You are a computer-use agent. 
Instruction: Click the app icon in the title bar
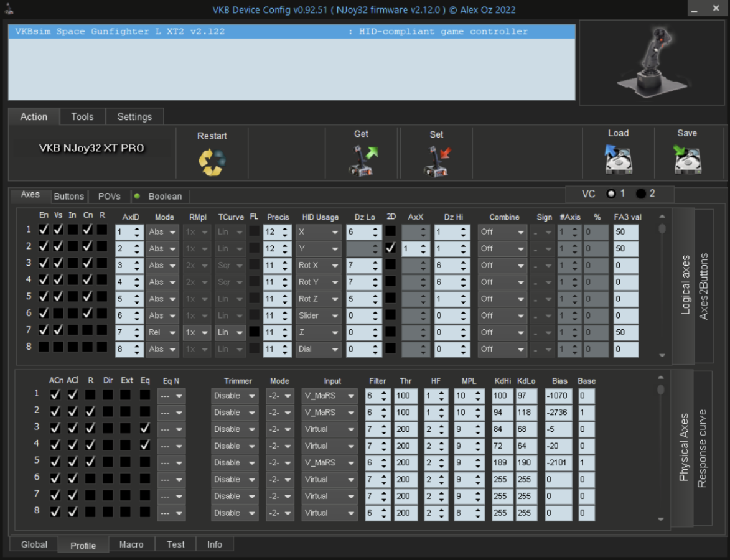pyautogui.click(x=9, y=9)
